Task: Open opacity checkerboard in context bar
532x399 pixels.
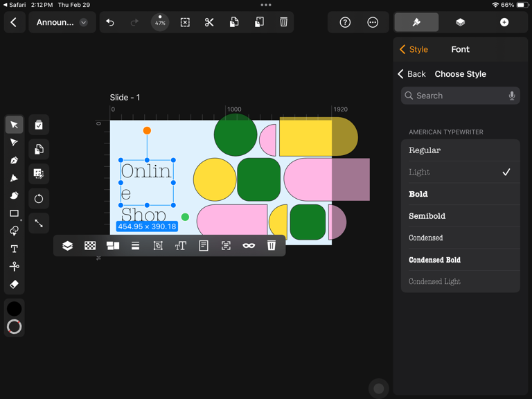Action: (x=90, y=246)
